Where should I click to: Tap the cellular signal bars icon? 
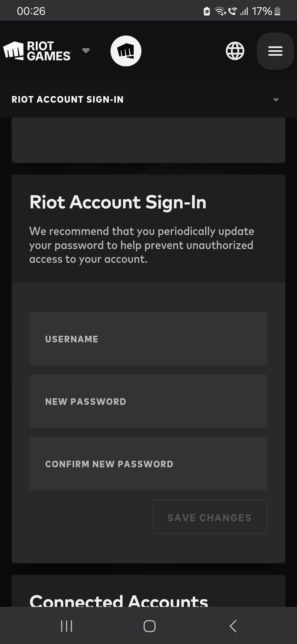[244, 11]
